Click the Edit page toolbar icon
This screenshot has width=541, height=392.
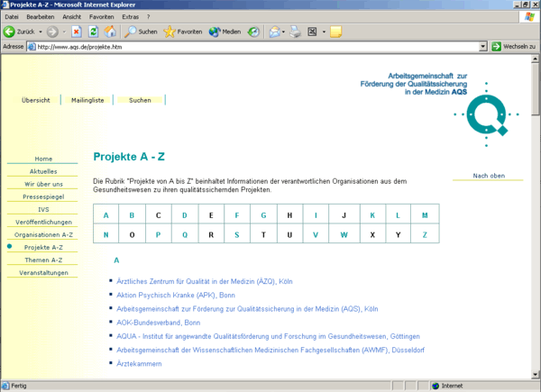click(312, 32)
